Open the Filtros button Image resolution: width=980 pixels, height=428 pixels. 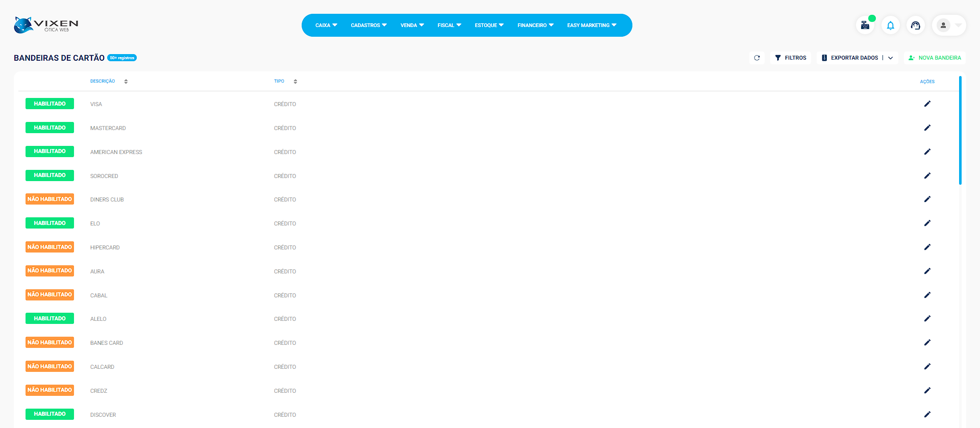click(x=791, y=58)
